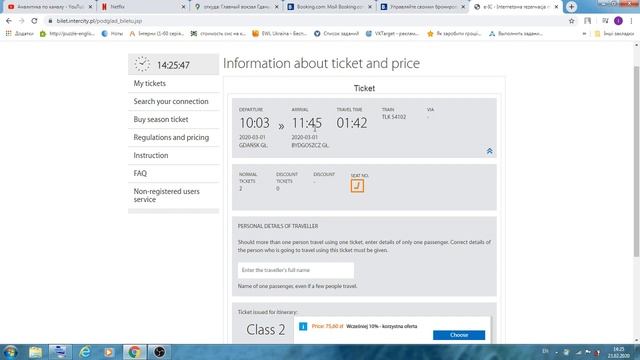This screenshot has width=640, height=360.
Task: Open the EWL Ukraine bookmark
Action: pos(280,34)
